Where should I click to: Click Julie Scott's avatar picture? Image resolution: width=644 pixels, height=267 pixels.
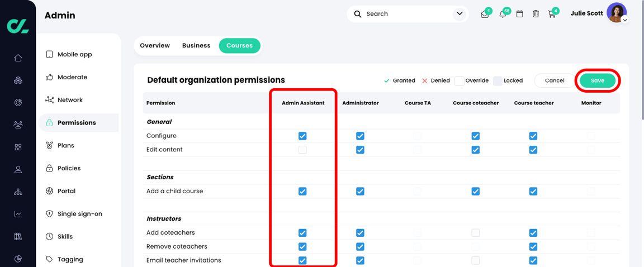point(617,13)
